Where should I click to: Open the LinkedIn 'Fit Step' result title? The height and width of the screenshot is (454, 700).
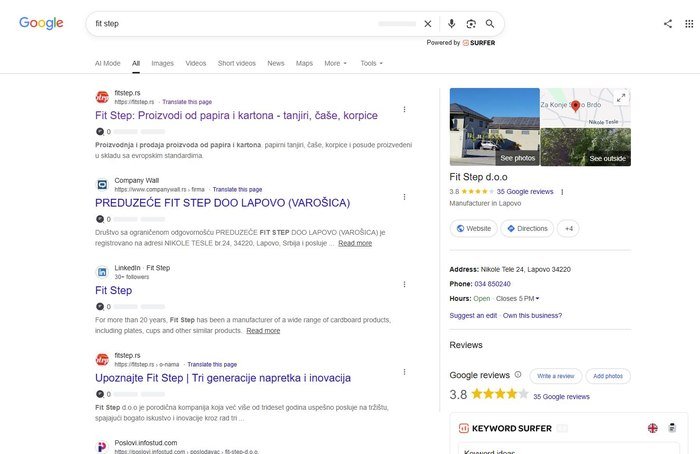113,290
